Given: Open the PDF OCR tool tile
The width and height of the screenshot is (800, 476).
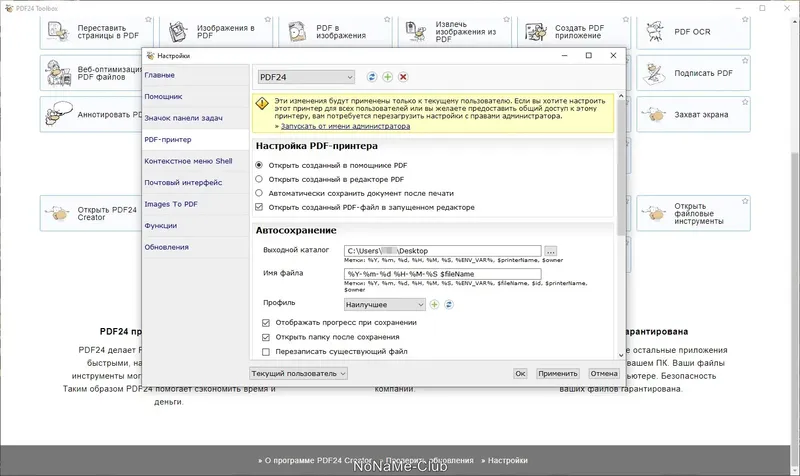Looking at the screenshot, I should click(693, 32).
